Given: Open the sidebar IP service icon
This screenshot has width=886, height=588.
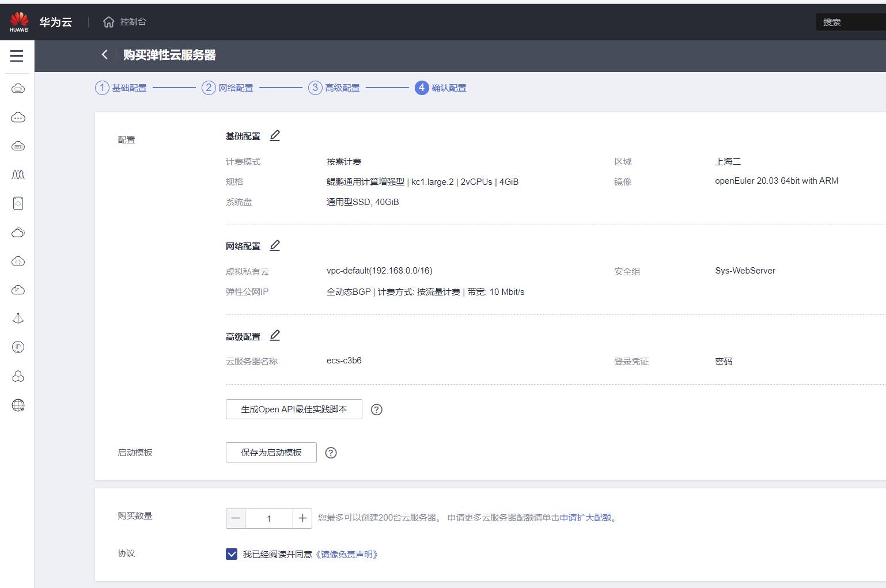Looking at the screenshot, I should coord(18,347).
